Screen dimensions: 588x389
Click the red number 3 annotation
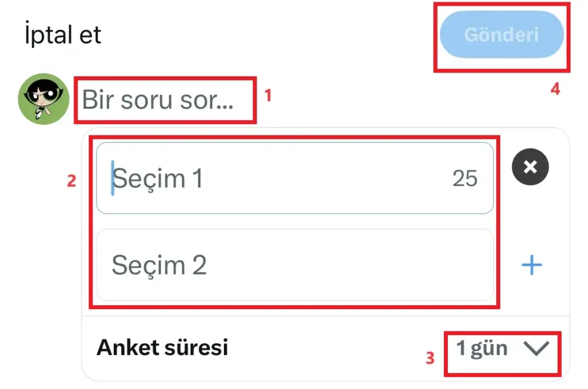click(430, 358)
